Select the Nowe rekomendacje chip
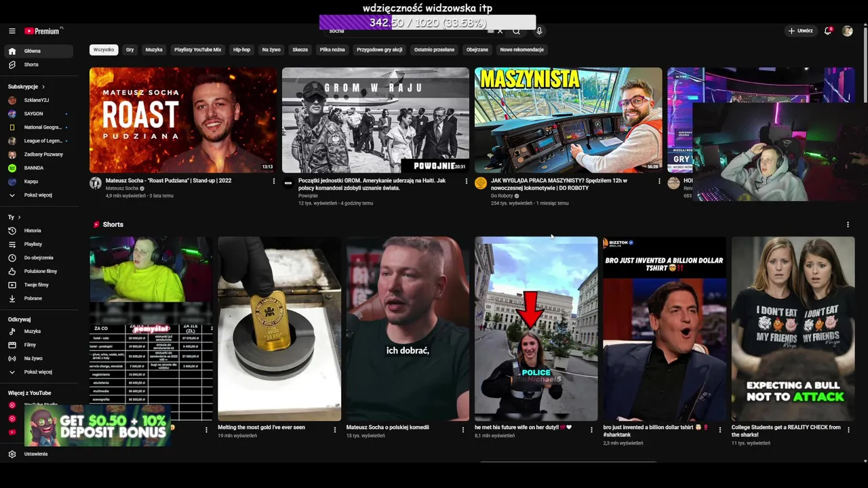Viewport: 868px width, 488px height. pyautogui.click(x=521, y=49)
